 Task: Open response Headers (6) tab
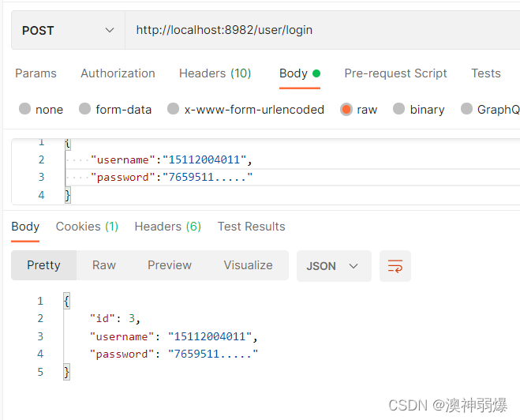[x=168, y=227]
